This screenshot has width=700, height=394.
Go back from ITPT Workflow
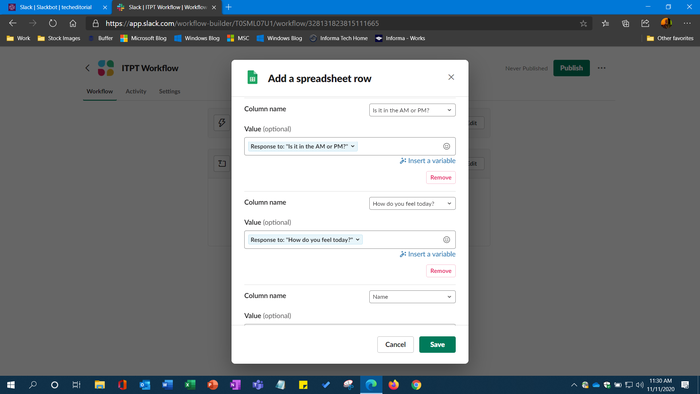point(88,68)
